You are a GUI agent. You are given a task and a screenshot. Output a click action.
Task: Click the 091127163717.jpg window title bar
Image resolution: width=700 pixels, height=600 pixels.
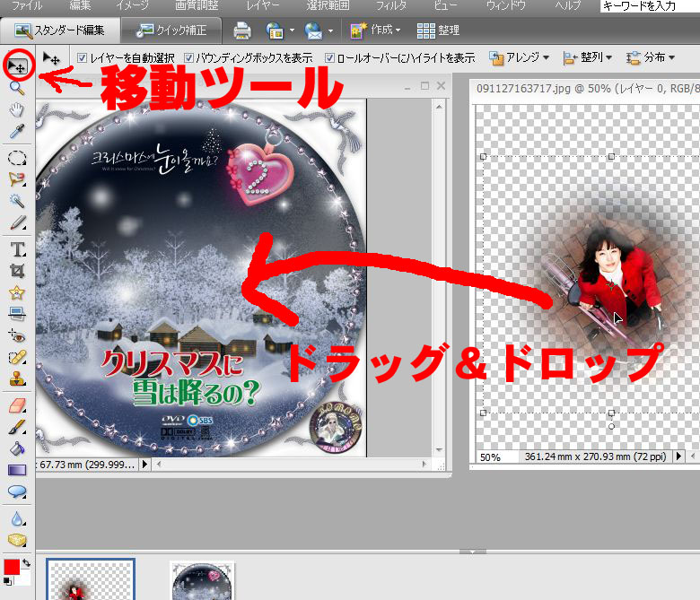point(587,88)
